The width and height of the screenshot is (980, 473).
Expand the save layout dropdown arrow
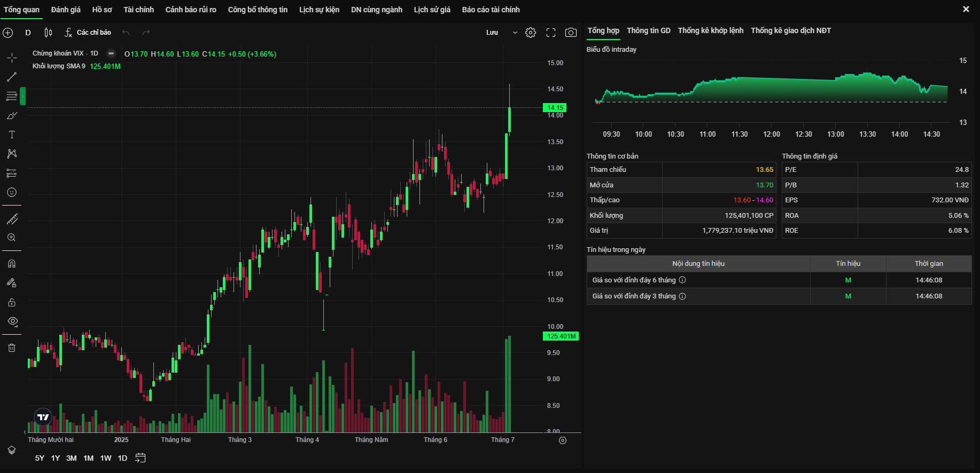515,33
